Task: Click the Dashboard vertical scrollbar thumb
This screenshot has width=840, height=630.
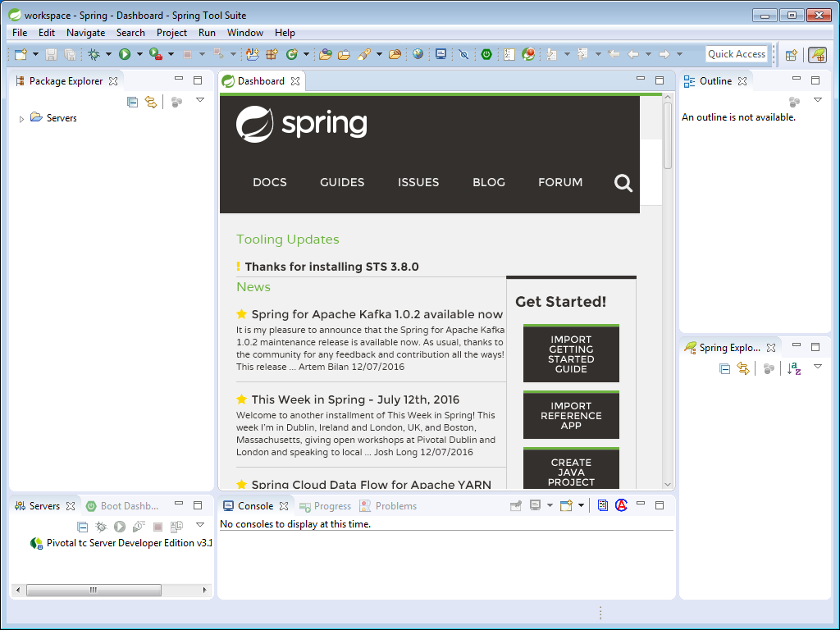Action: pyautogui.click(x=668, y=136)
